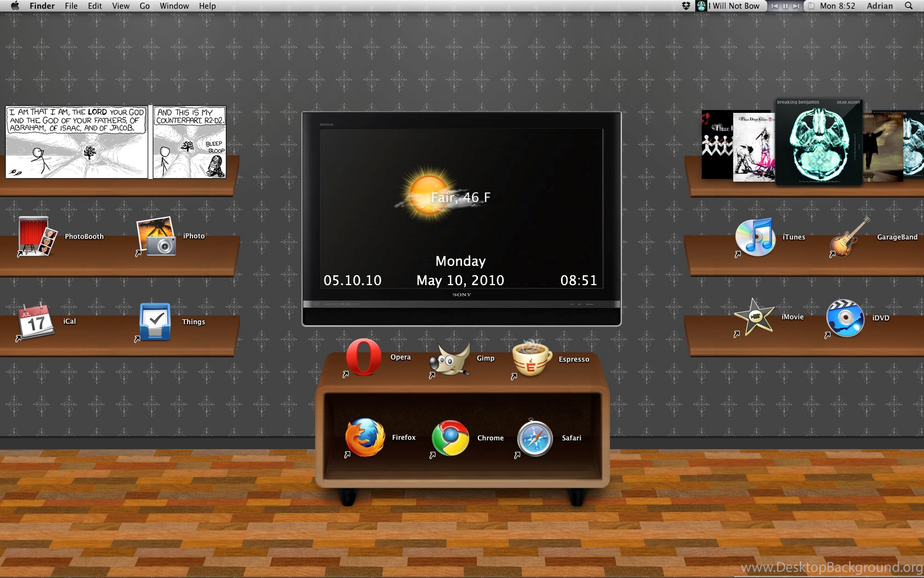This screenshot has width=924, height=578.
Task: Open iTunes from the right shelf
Action: coord(756,237)
